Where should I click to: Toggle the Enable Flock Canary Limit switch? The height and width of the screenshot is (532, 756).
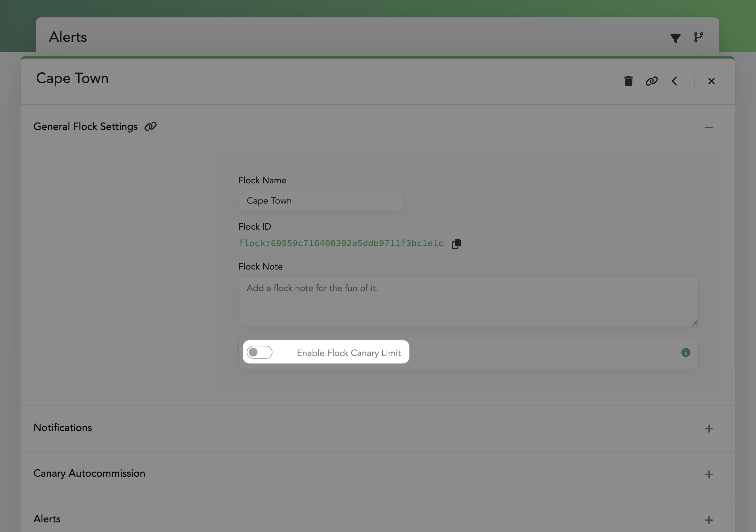tap(260, 352)
